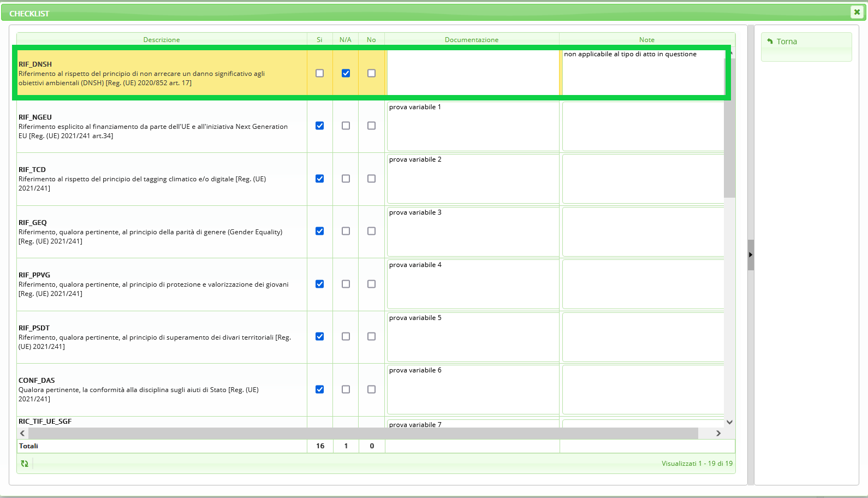Tick N/A checkbox for RIF_GEQ row
The width and height of the screenshot is (868, 498).
click(346, 231)
